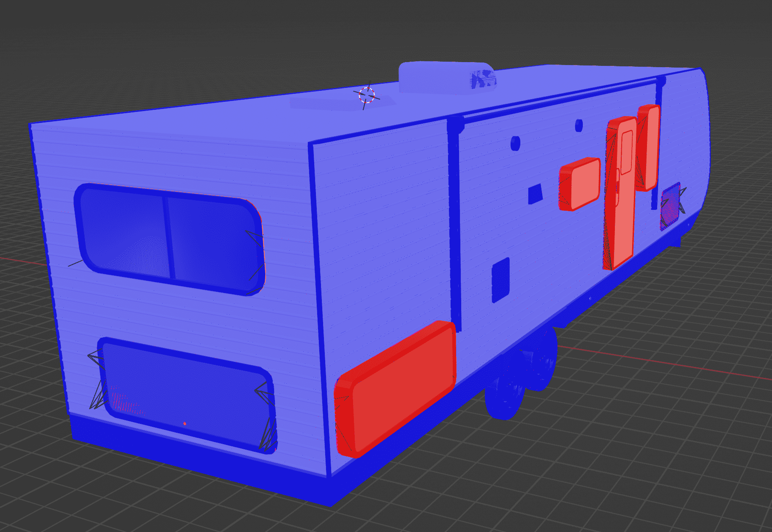Select the mesh vent near the trailer front
Image resolution: width=772 pixels, height=532 pixels.
[x=670, y=206]
